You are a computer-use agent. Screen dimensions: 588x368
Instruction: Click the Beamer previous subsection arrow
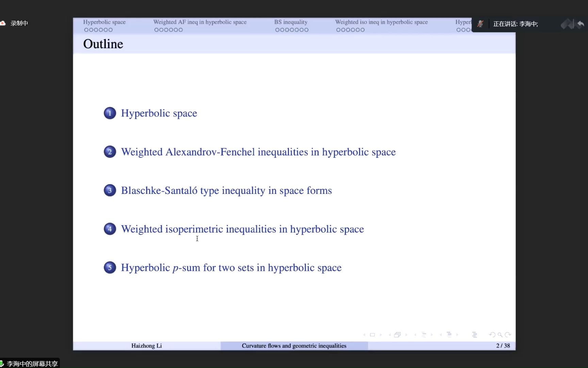click(x=415, y=335)
